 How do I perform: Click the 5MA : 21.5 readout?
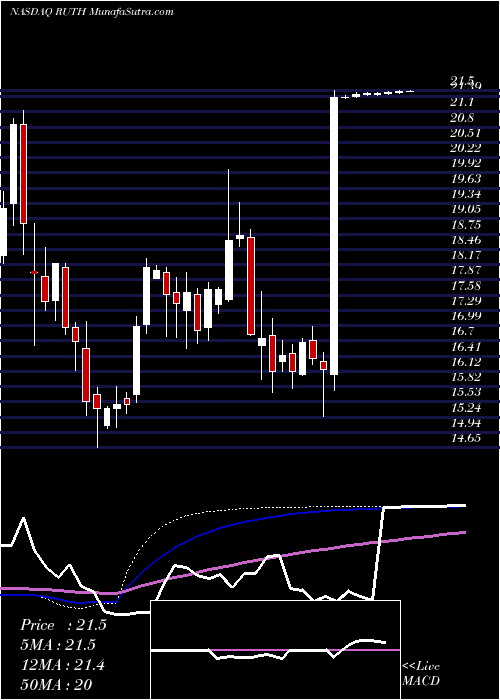(x=58, y=646)
